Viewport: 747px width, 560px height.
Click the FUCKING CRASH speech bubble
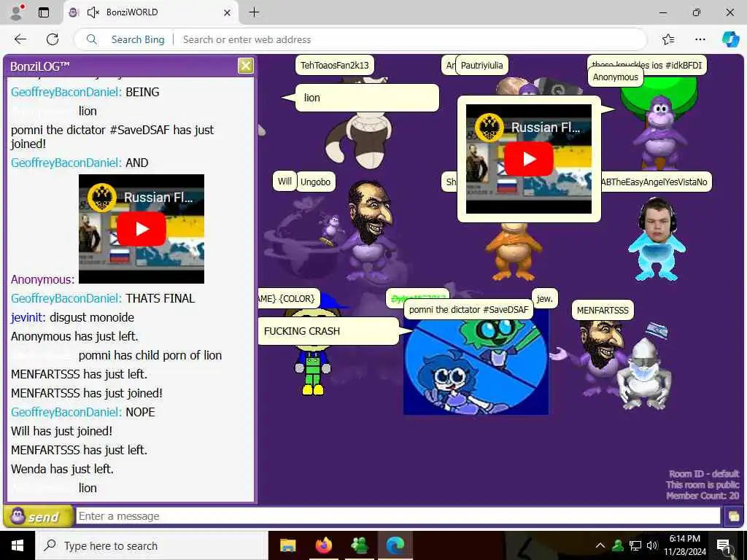(328, 331)
